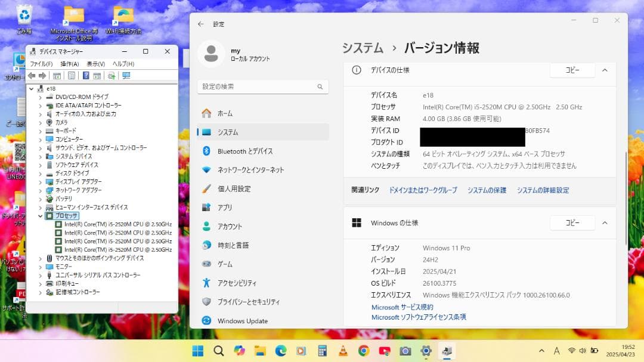Click the back arrow in Device Manager toolbar
644x362 pixels.
point(32,76)
